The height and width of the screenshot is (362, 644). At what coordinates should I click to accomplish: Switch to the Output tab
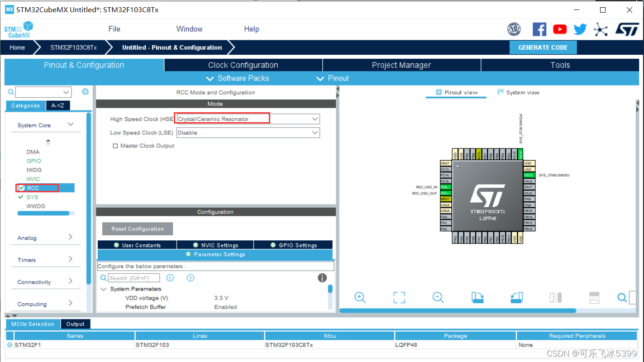click(76, 324)
